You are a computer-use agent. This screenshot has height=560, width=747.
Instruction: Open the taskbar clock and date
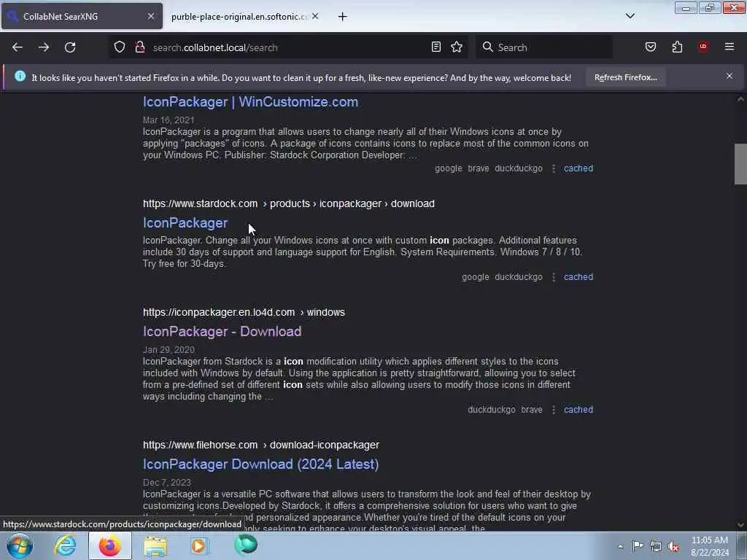pyautogui.click(x=710, y=546)
